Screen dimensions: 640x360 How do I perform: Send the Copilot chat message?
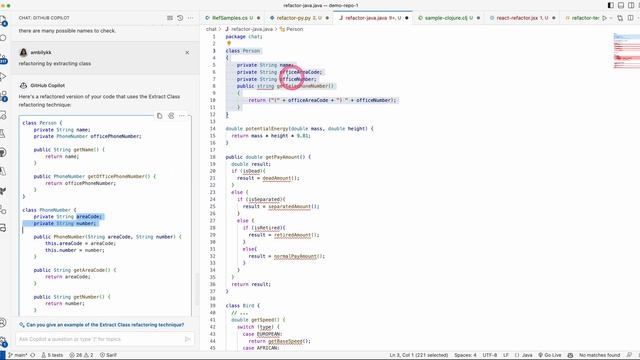pos(187,339)
